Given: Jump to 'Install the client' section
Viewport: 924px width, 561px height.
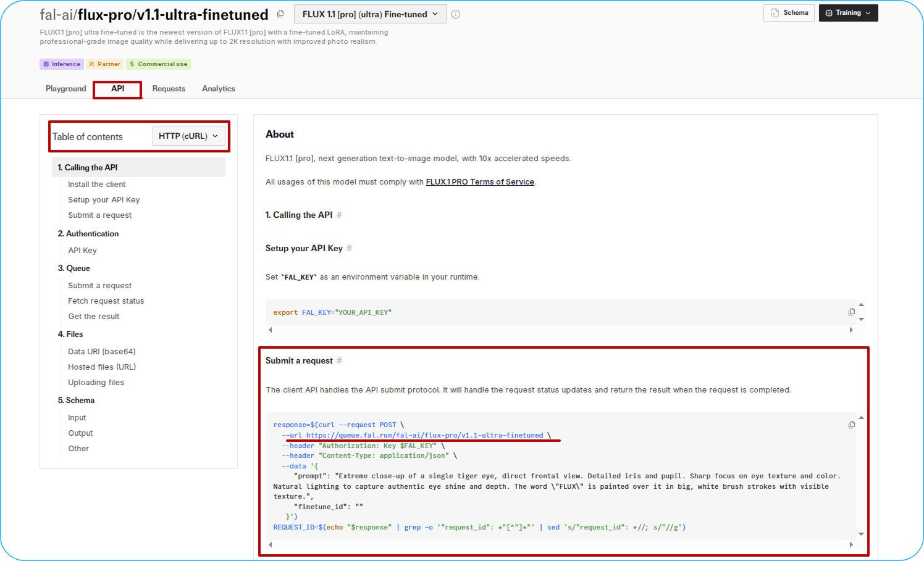Looking at the screenshot, I should pos(97,185).
